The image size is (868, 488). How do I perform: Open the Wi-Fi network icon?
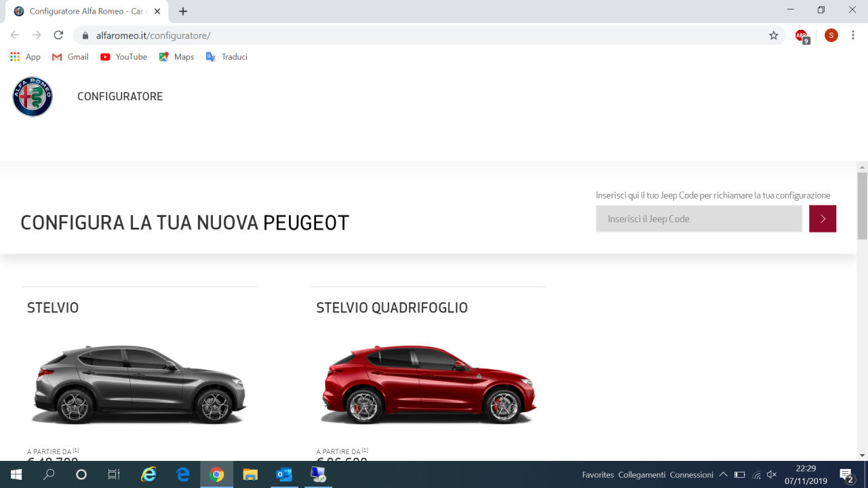point(756,474)
